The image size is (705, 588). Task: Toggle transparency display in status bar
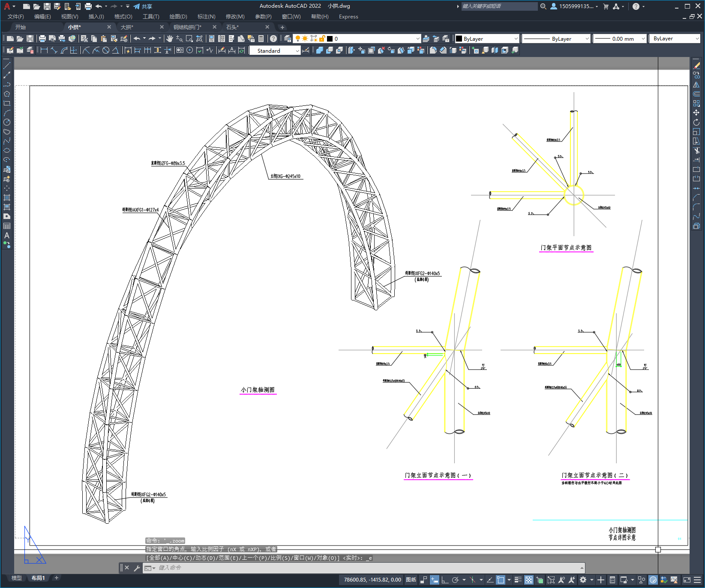point(529,580)
